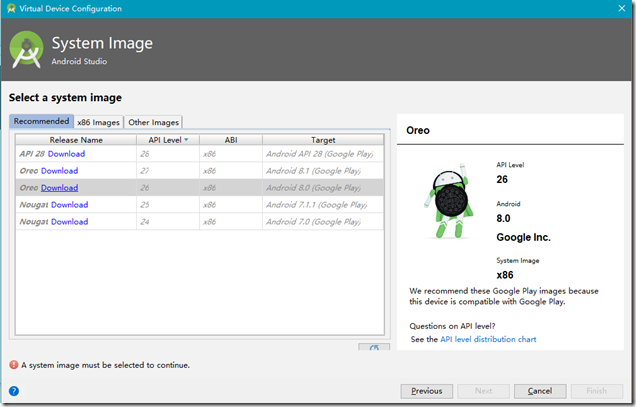Image resolution: width=636 pixels, height=407 pixels.
Task: Select the Android 8.1 (Google Play) cell
Action: tap(323, 171)
